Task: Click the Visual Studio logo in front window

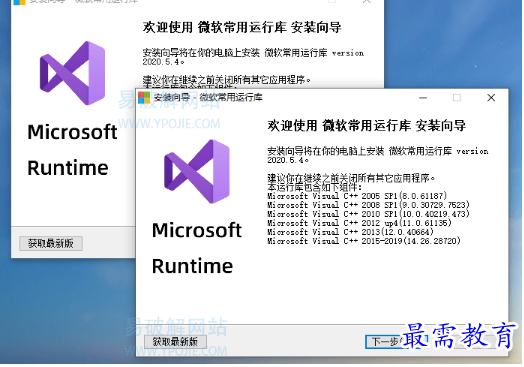Action: (197, 171)
